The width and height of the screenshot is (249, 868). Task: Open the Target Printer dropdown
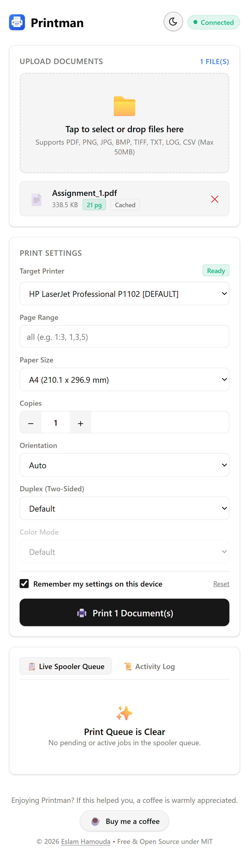[124, 294]
